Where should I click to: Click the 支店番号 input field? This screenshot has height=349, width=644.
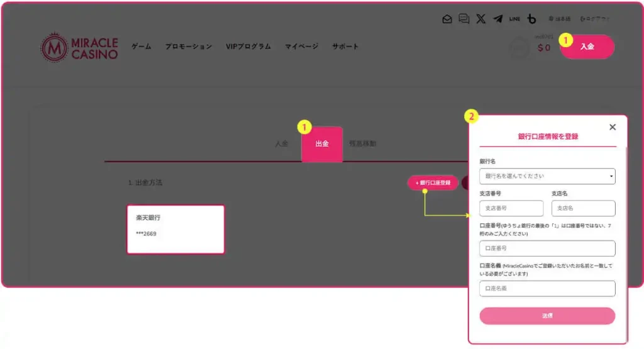point(511,208)
